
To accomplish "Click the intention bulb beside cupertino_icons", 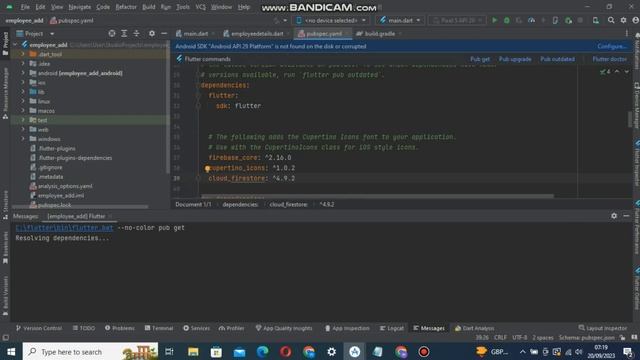I will click(x=207, y=168).
